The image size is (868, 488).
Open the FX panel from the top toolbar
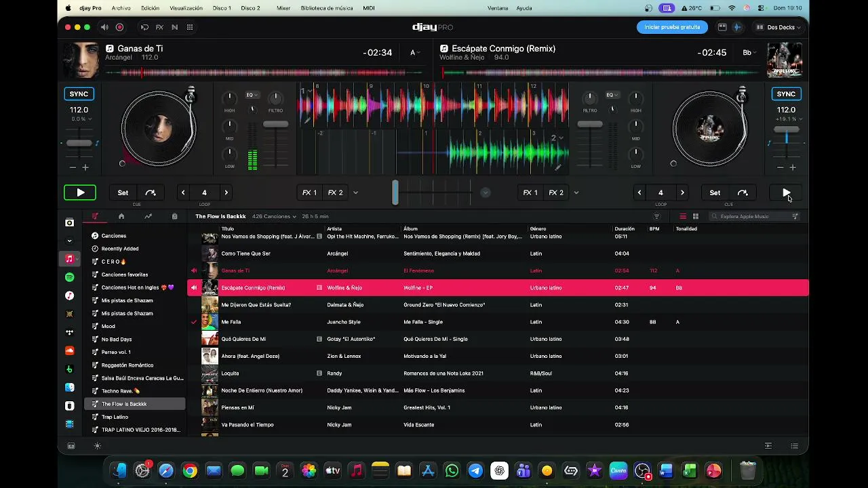coord(159,27)
